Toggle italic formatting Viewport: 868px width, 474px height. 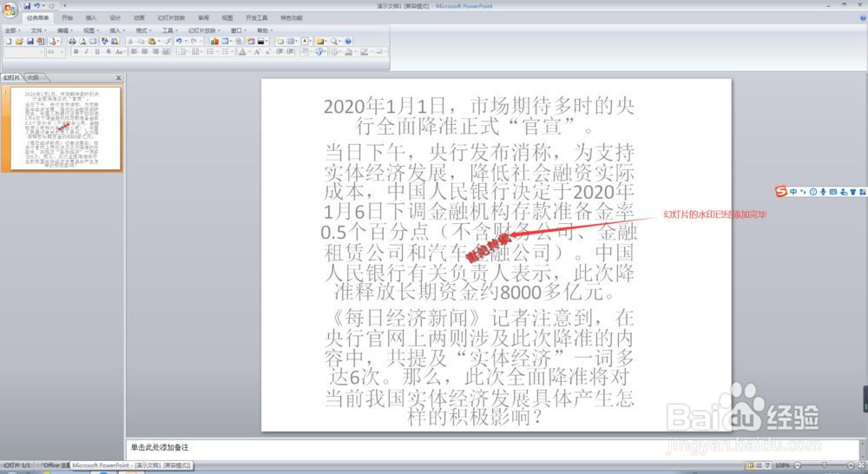[86, 51]
